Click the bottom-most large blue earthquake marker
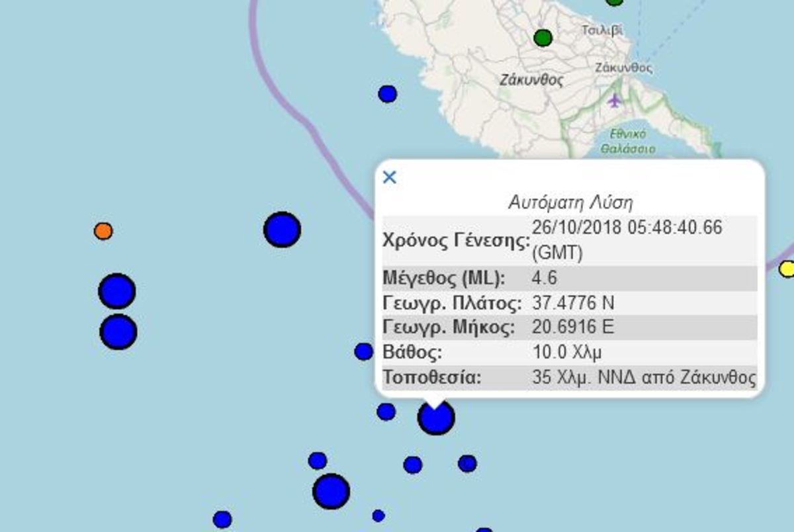Image resolution: width=794 pixels, height=532 pixels. pyautogui.click(x=331, y=491)
